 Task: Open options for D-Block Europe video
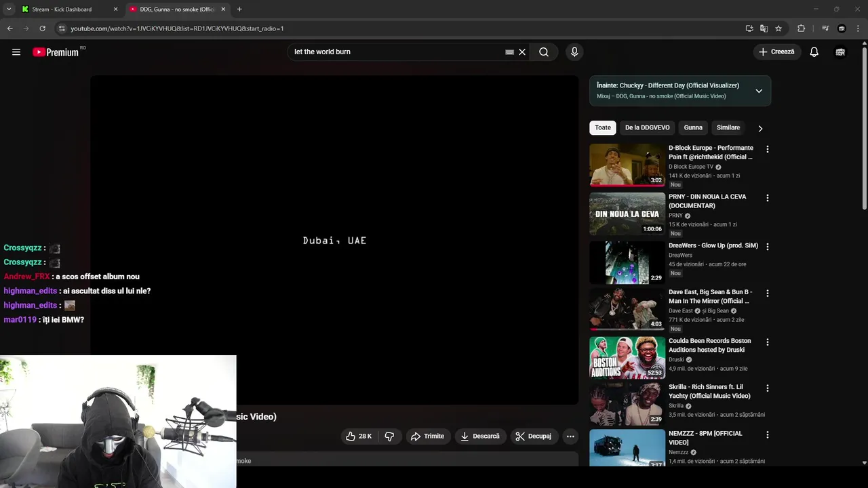point(768,149)
